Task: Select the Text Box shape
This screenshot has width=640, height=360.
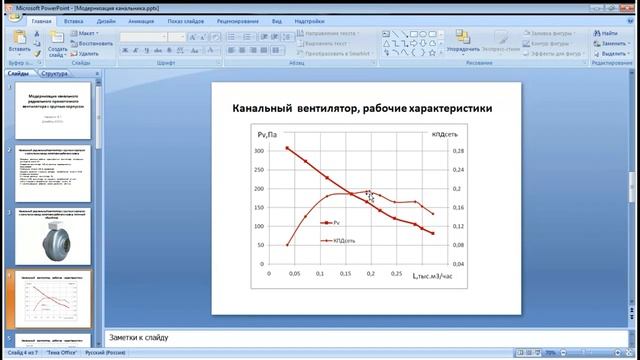Action: click(386, 34)
